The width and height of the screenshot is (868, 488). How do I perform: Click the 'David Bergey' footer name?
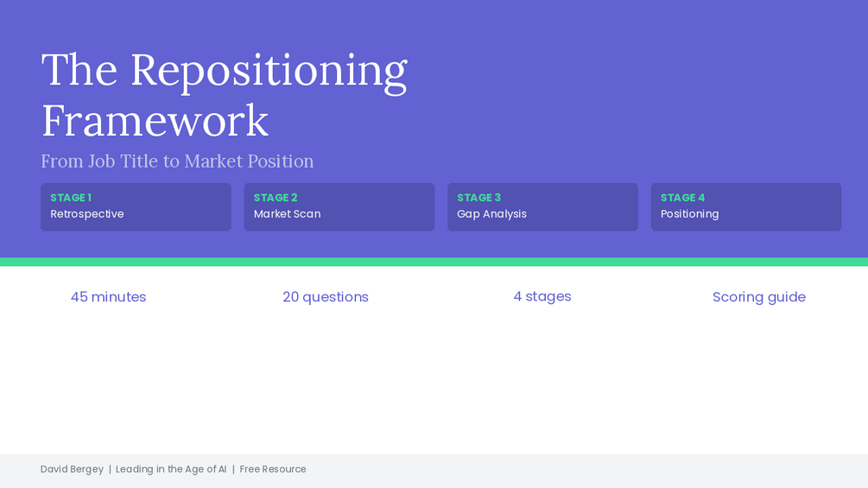[72, 469]
